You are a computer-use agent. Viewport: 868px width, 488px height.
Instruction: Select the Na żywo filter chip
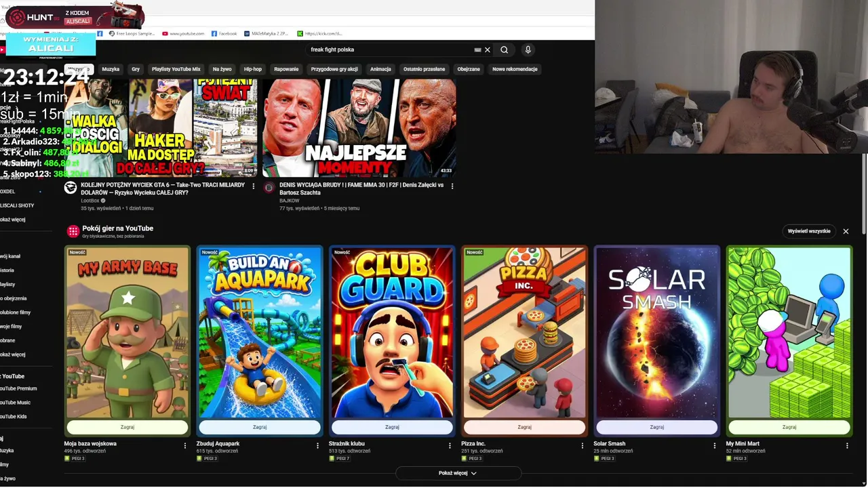222,69
